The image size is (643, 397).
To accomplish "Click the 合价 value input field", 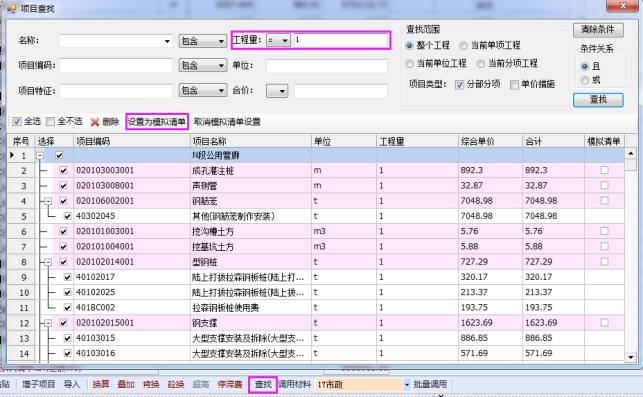I will (x=341, y=91).
